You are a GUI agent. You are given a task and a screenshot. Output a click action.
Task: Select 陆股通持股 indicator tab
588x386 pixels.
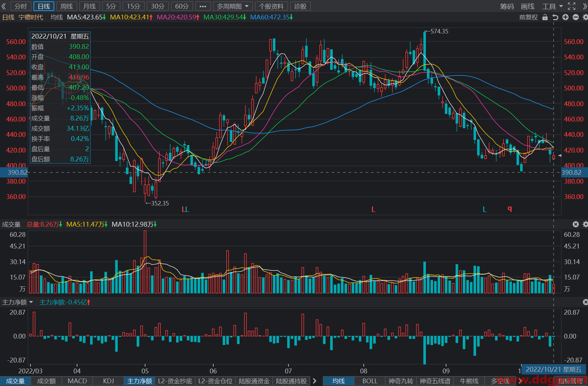(291, 381)
